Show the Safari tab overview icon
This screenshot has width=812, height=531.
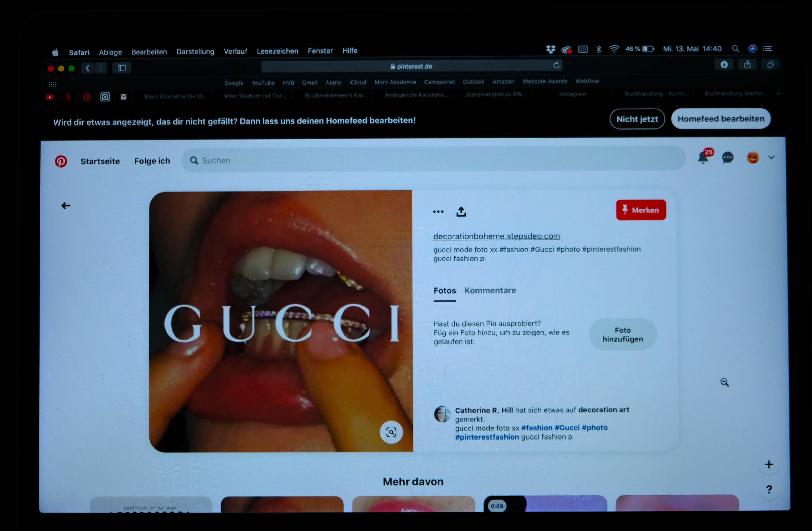click(x=770, y=64)
